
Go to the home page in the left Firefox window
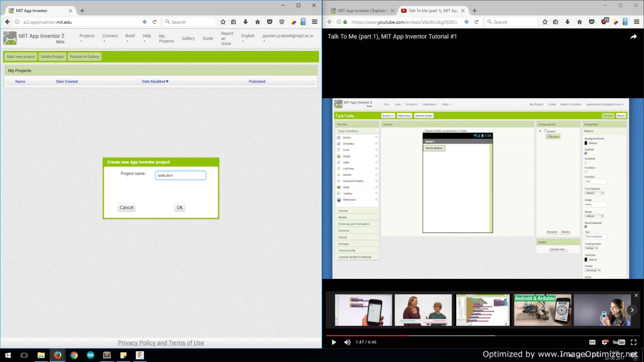coord(258,22)
